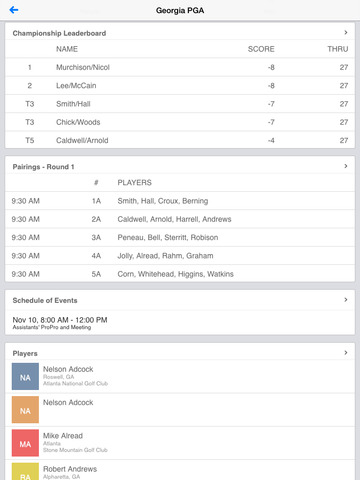This screenshot has height=480, width=360.
Task: Click the Championship Leaderboard heading
Action: click(59, 33)
